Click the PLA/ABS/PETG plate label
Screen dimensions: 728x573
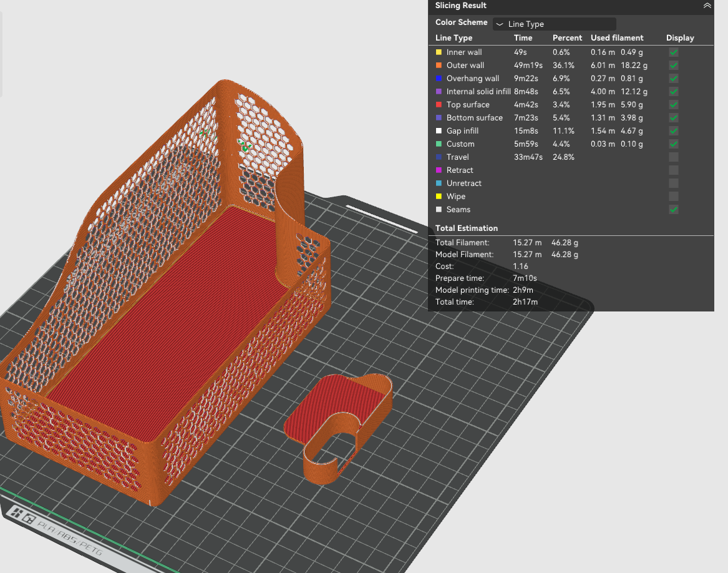70,538
